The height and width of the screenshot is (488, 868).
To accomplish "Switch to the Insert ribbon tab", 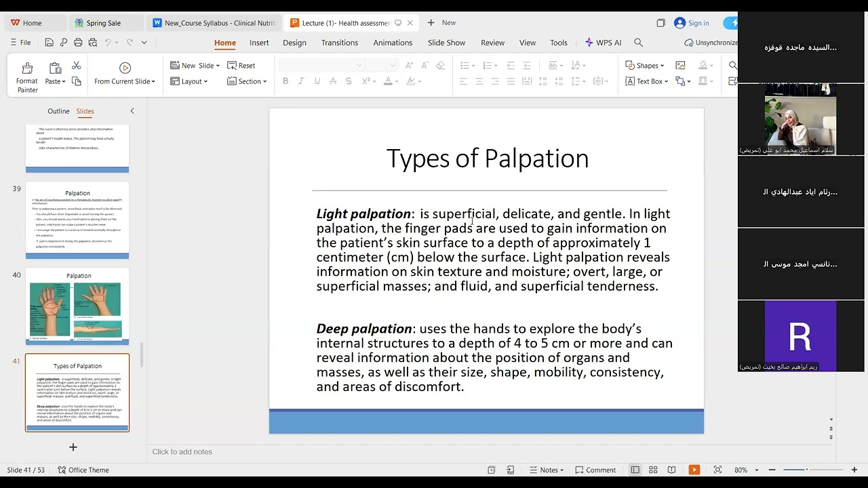I will coord(259,42).
